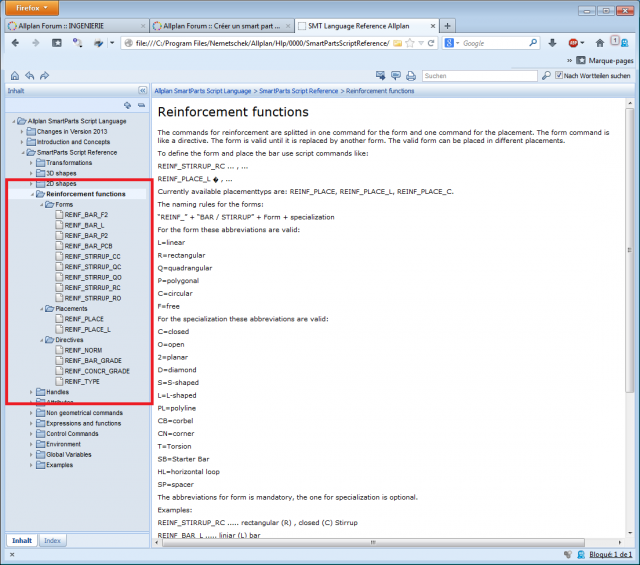Expand the Changes in Version 2013 folder

[22, 131]
